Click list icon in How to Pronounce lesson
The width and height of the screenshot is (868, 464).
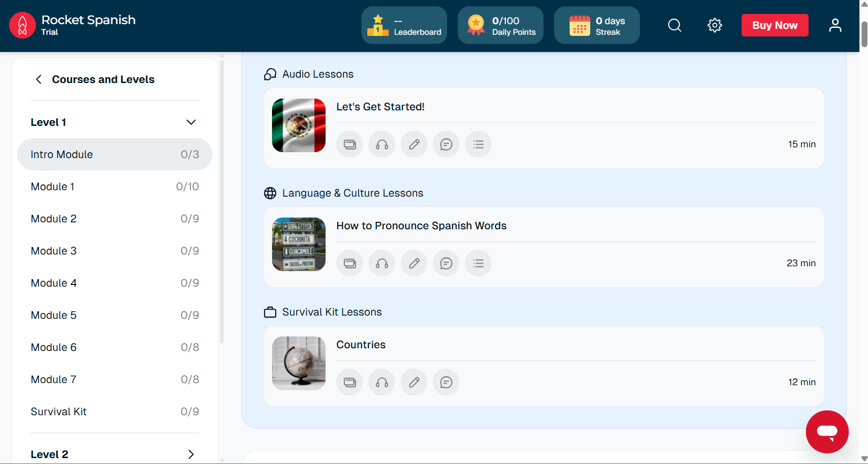click(478, 263)
